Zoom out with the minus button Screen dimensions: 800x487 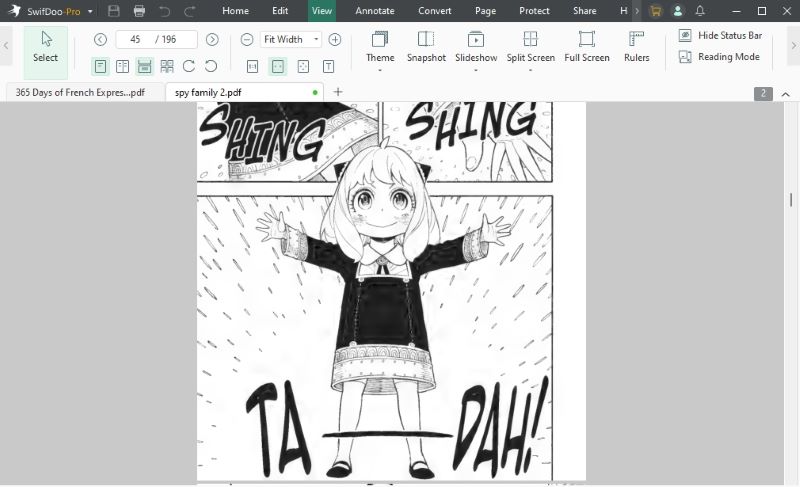point(247,39)
